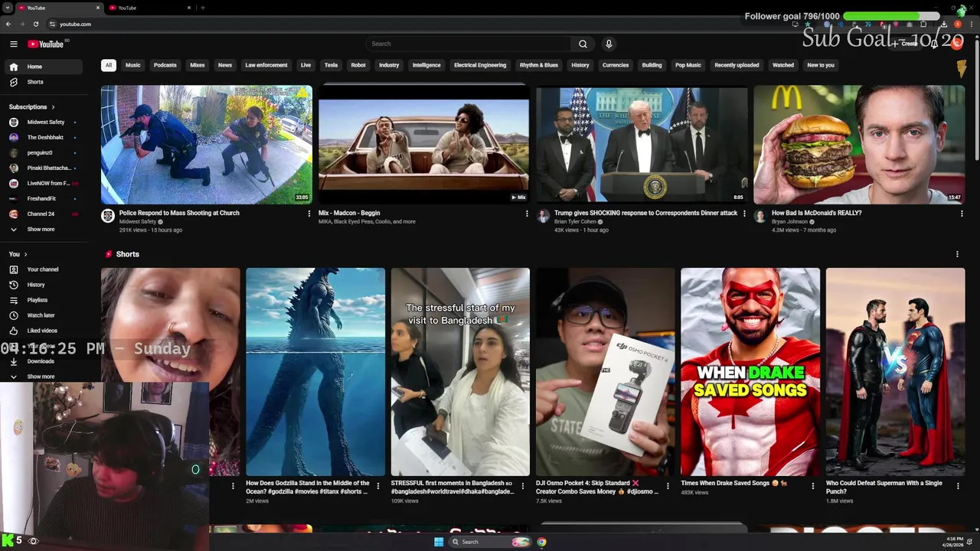The height and width of the screenshot is (551, 980).
Task: Open options for the Godzilla short
Action: tap(378, 485)
